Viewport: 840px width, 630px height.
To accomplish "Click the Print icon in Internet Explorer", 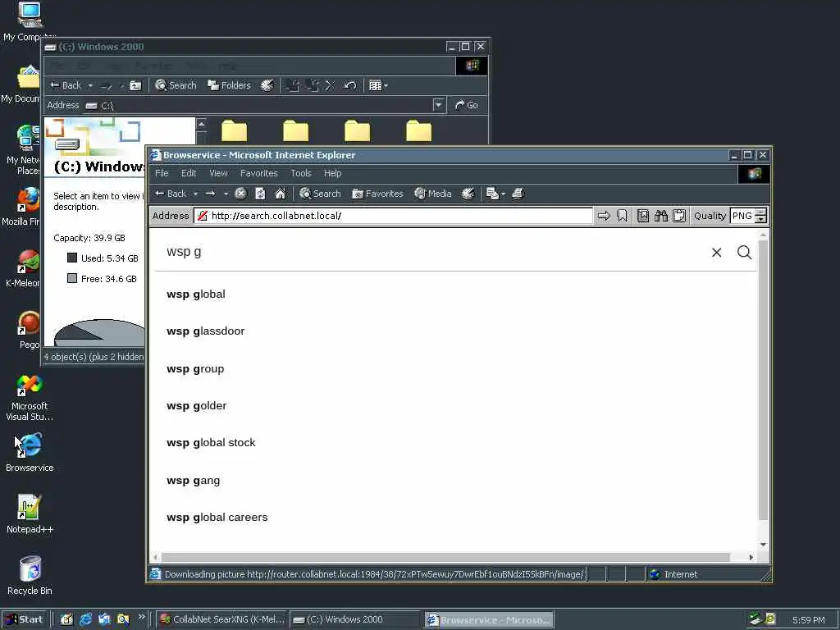I will (x=518, y=194).
